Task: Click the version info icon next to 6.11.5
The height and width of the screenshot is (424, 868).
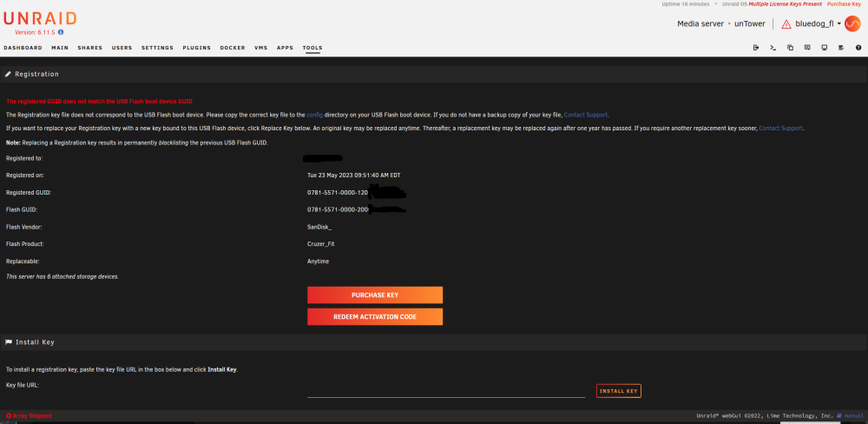Action: click(61, 33)
